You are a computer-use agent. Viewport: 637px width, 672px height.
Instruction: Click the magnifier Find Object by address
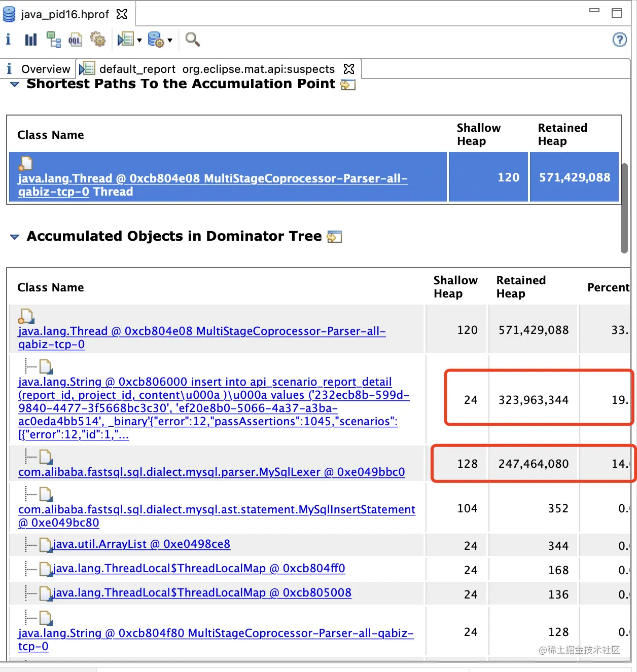tap(192, 40)
